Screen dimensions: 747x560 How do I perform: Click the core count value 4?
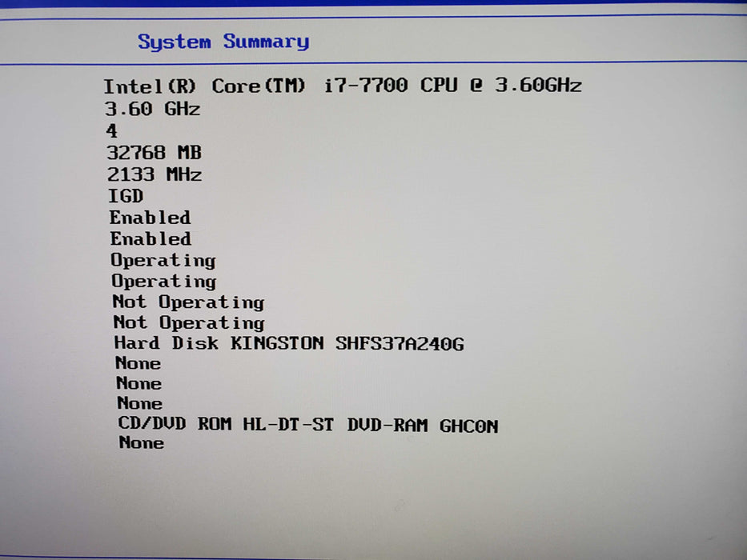pyautogui.click(x=111, y=130)
